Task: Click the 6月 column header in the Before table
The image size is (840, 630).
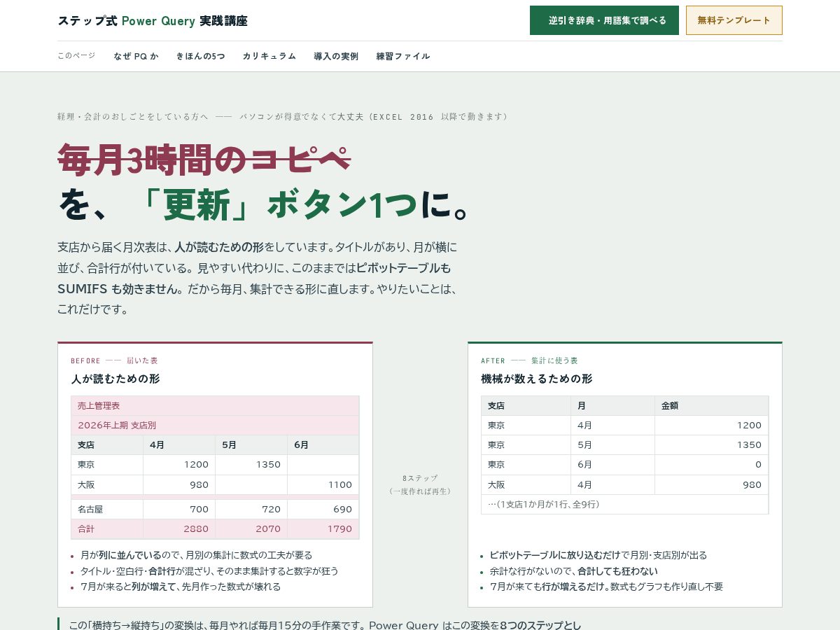Action: click(x=323, y=445)
